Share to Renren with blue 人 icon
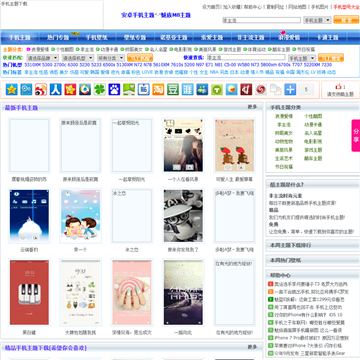This screenshot has width=360, height=360. (x=56, y=89)
